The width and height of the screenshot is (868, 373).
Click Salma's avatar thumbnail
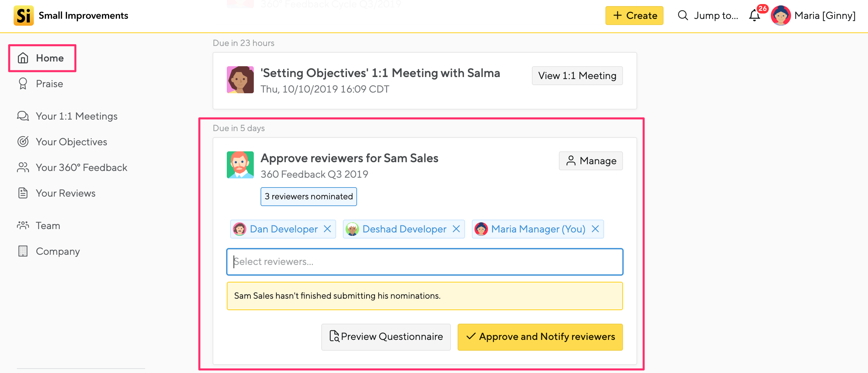pos(240,80)
